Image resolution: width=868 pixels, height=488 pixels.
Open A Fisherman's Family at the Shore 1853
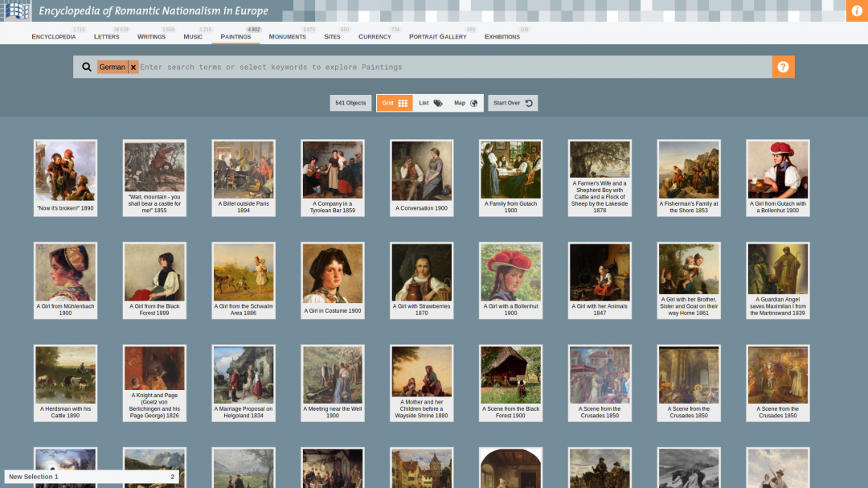(x=690, y=178)
